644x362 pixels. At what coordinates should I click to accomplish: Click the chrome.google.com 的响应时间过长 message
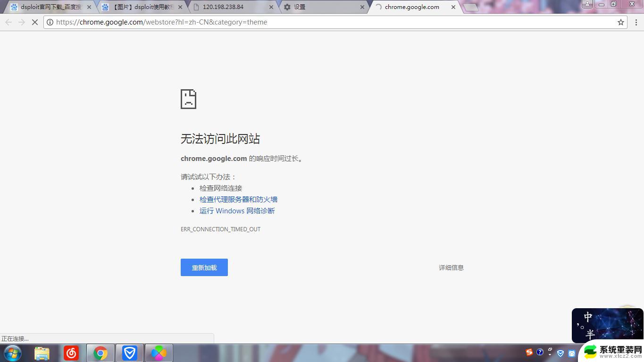(243, 159)
